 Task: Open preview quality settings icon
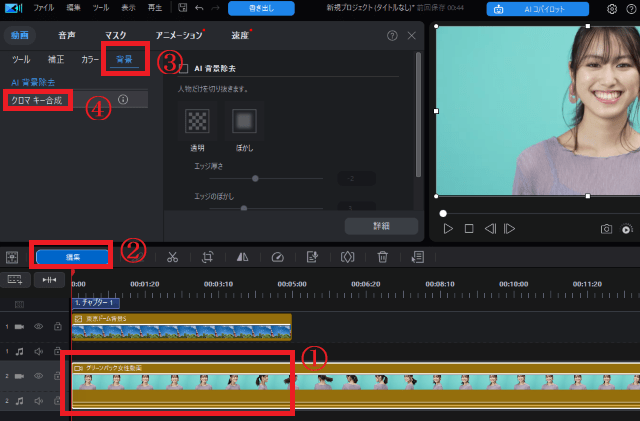627,229
